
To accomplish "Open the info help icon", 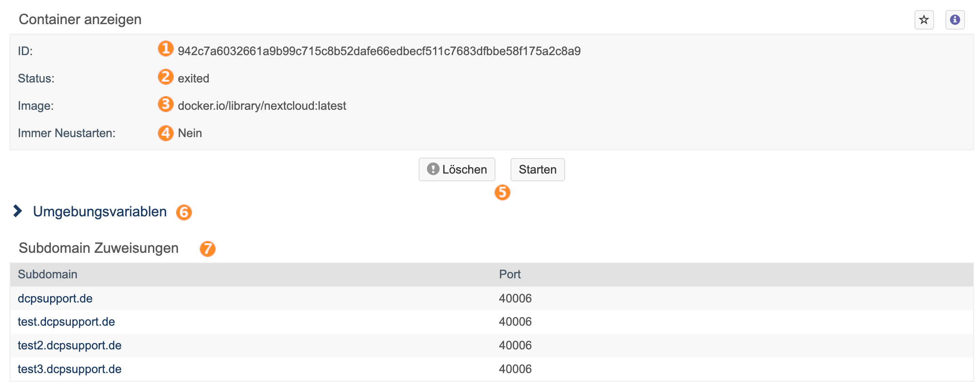I will (x=955, y=20).
